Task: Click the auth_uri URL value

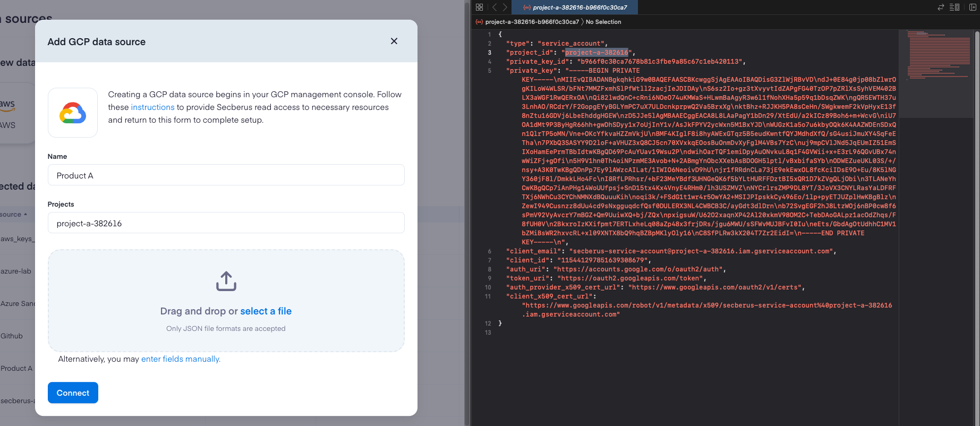Action: (x=638, y=269)
